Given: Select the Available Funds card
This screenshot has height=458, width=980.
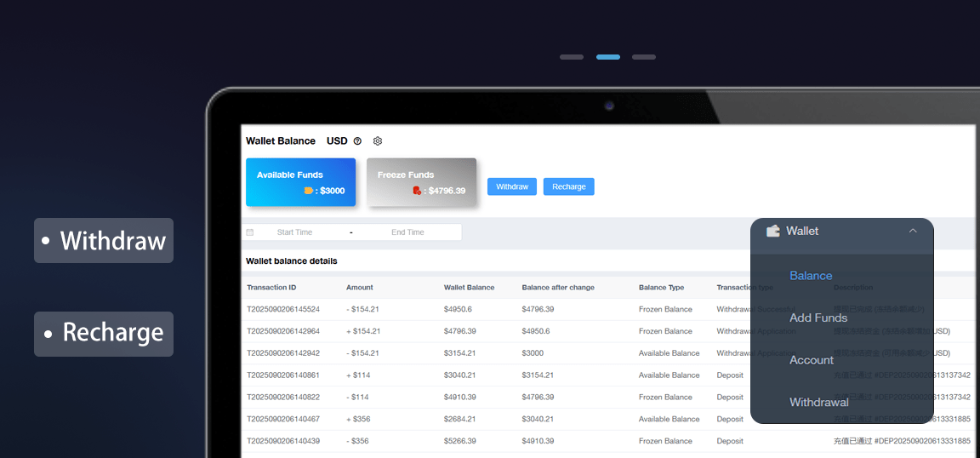Looking at the screenshot, I should pos(300,181).
